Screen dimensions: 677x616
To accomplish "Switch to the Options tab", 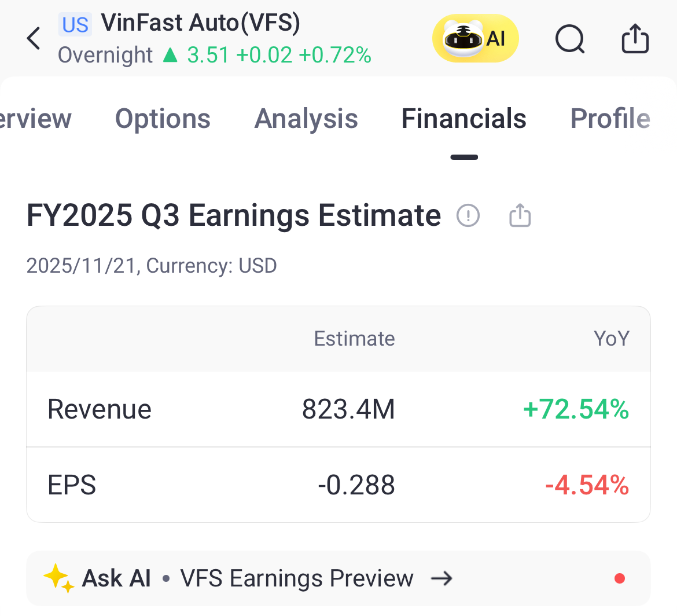I will click(x=163, y=119).
